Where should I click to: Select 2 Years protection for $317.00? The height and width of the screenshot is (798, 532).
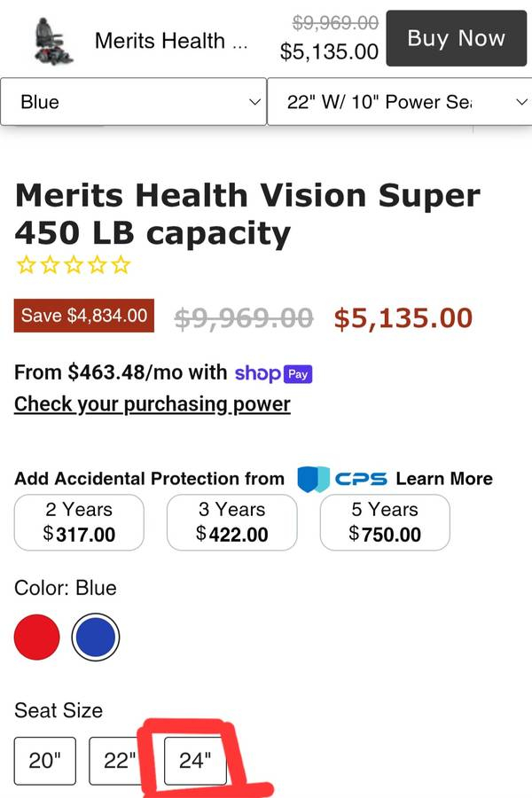tap(79, 522)
